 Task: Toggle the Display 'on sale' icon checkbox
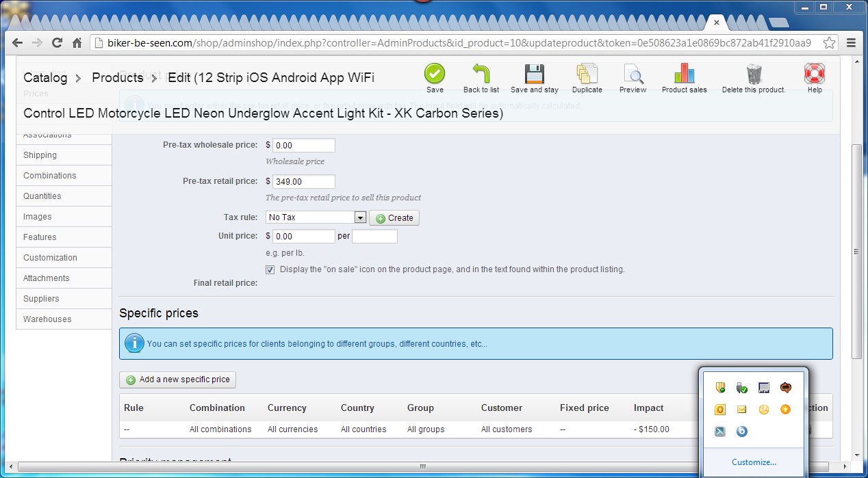tap(270, 269)
